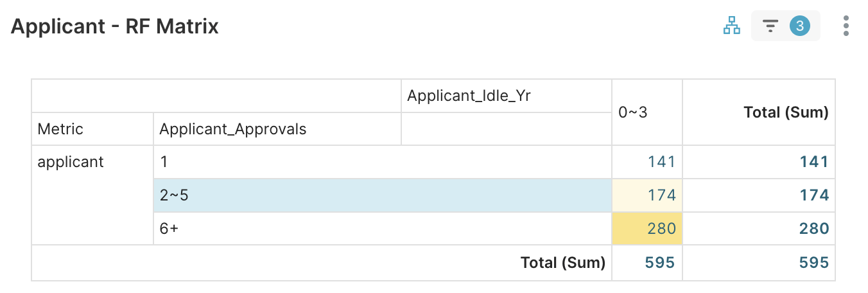Select the applicant metric row label
Screen dimensions: 868x293
[x=71, y=162]
